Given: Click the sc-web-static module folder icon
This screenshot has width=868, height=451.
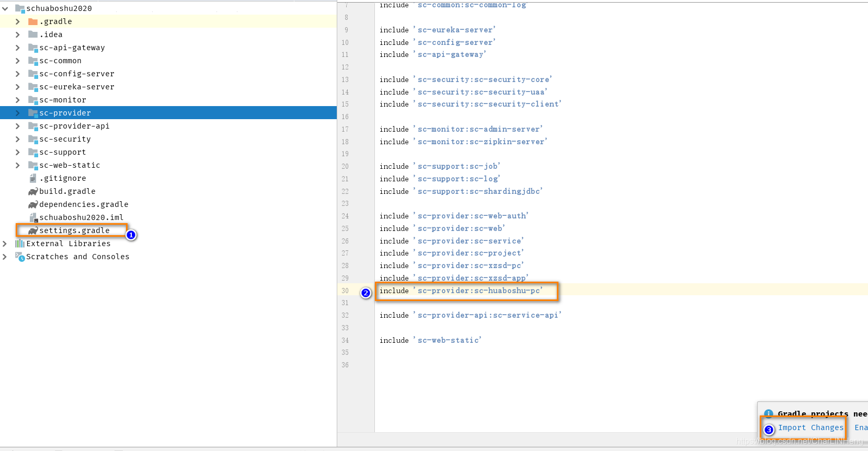Looking at the screenshot, I should click(x=33, y=165).
